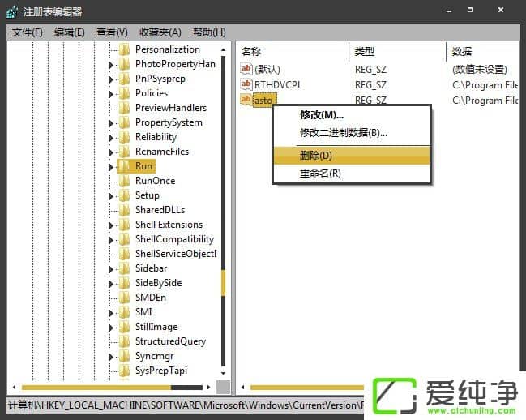Open the 收藏夹(A) menu
Viewport: 526px width, 420px height.
coord(160,32)
